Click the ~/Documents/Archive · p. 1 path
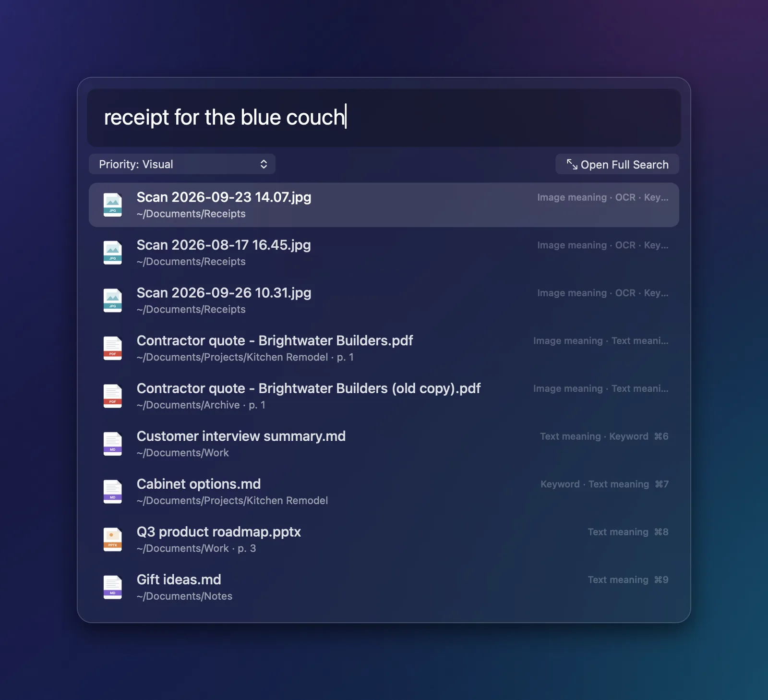This screenshot has width=768, height=700. click(x=201, y=405)
